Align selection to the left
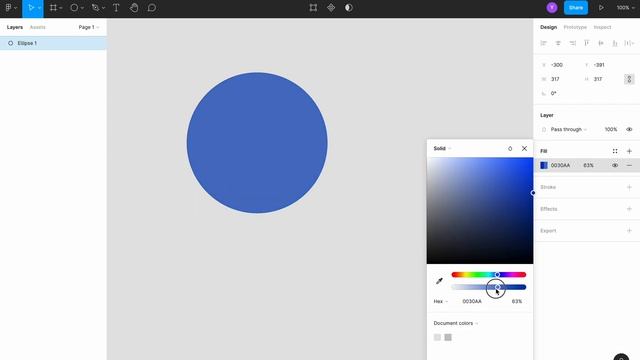 pos(543,43)
